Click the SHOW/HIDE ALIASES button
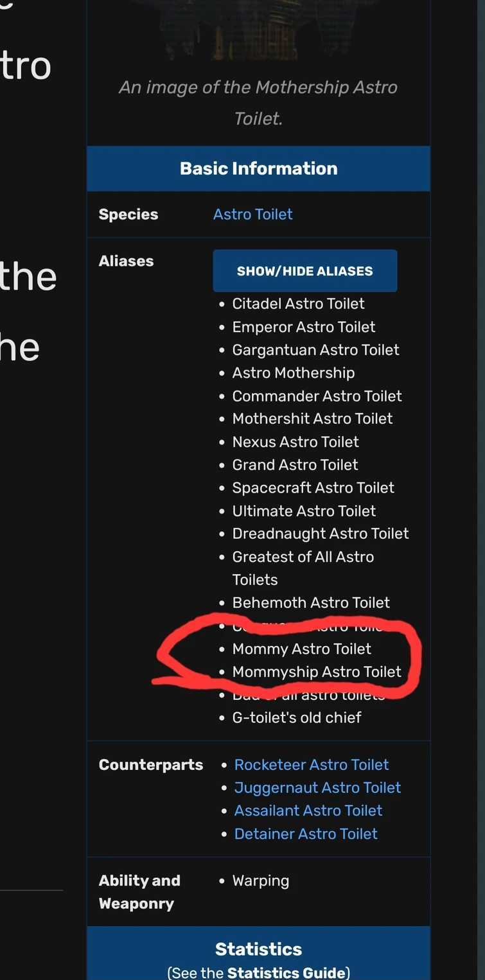 point(304,270)
